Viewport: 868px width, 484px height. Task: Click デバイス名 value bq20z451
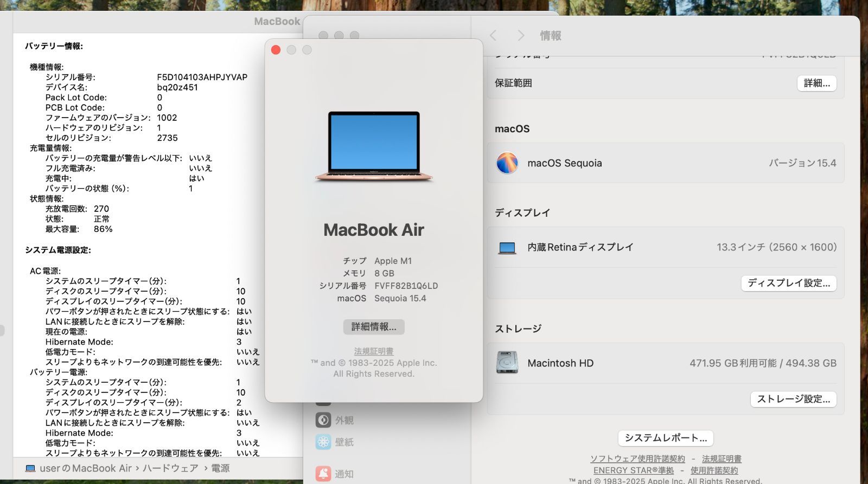tap(177, 87)
